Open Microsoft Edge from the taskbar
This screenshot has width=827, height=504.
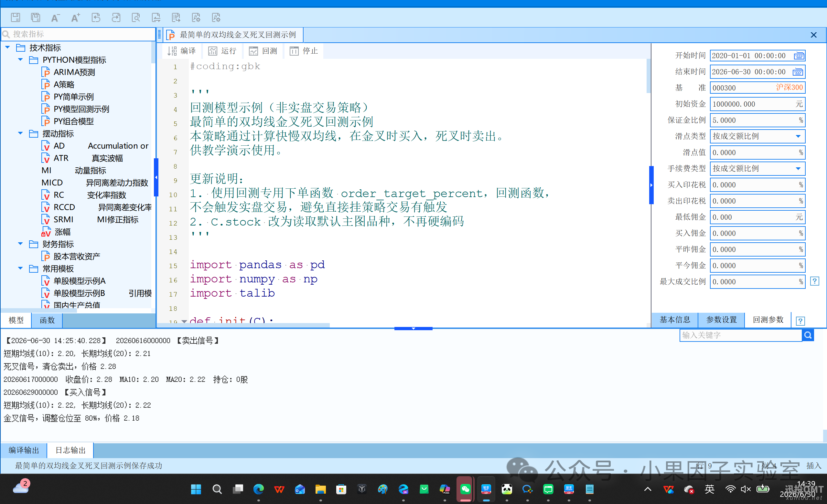258,489
